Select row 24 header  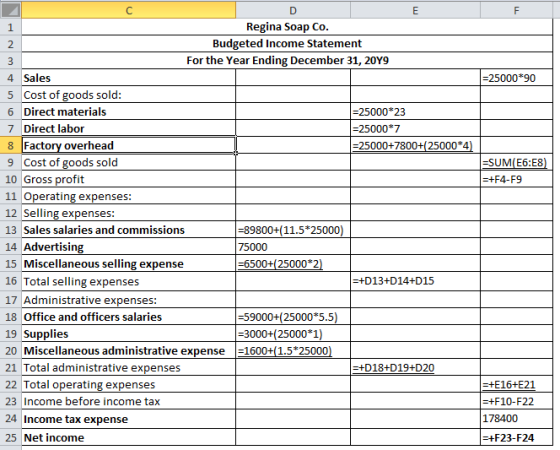[11, 419]
